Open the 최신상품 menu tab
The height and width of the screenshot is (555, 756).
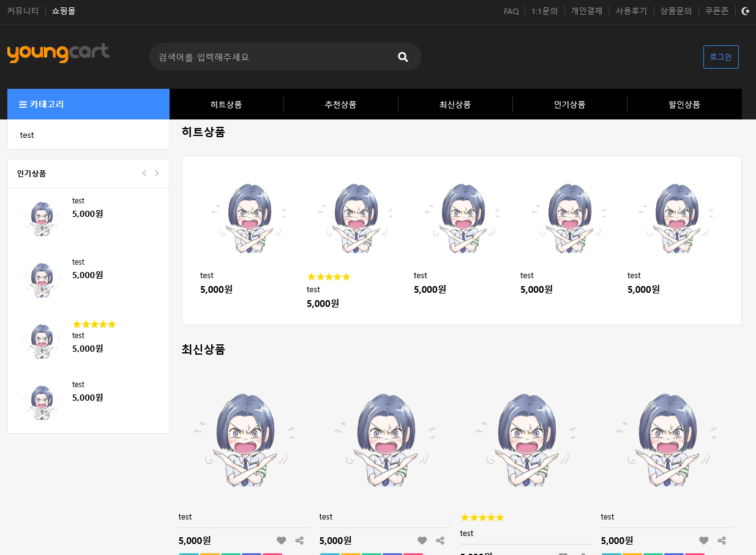coord(455,104)
